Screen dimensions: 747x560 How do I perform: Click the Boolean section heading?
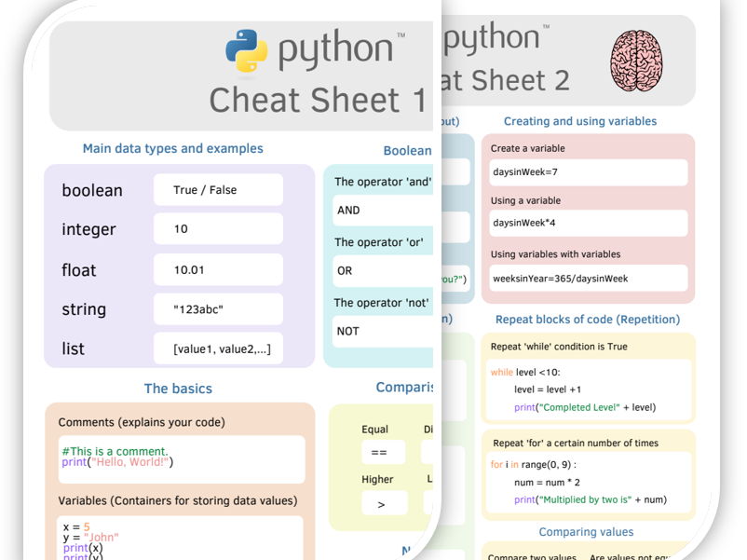point(406,150)
